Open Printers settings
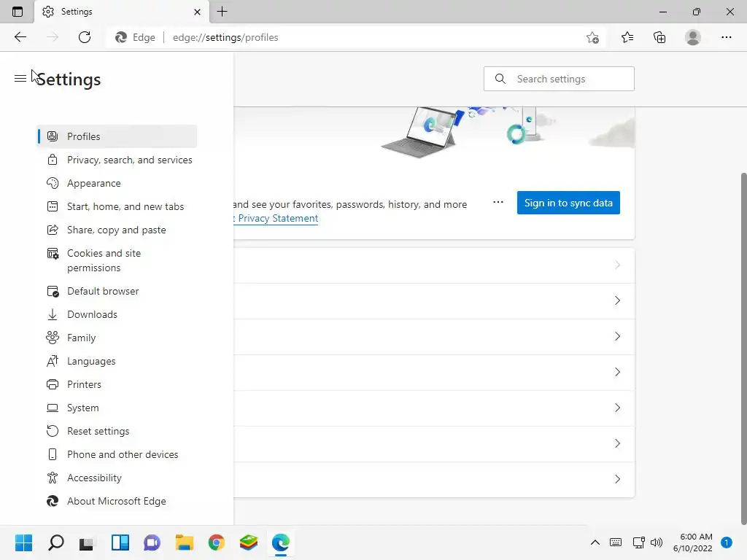Image resolution: width=747 pixels, height=560 pixels. click(x=117, y=384)
